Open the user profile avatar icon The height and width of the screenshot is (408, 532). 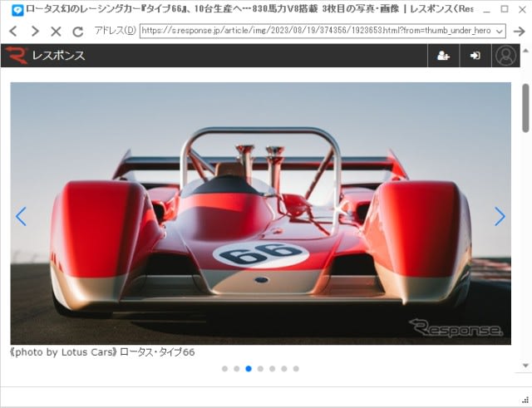point(505,56)
